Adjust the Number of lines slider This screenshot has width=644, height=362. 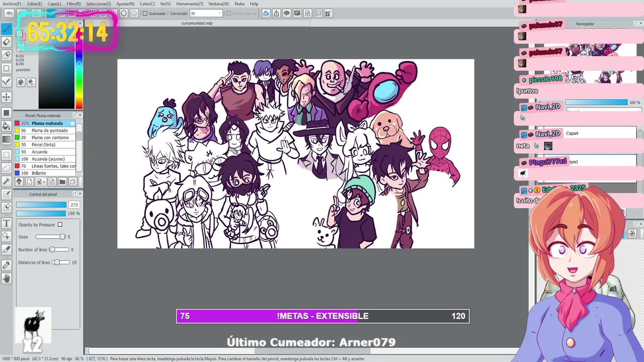coord(59,250)
